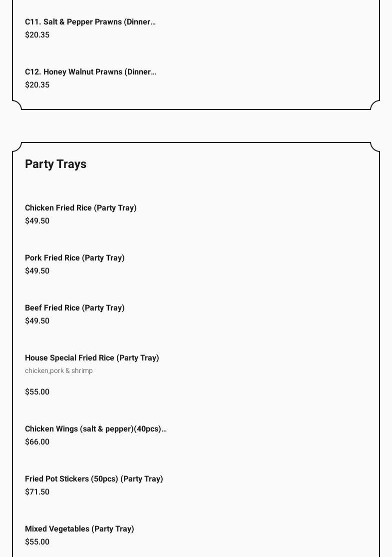Open Fried Pot Stickers (50pcs) party tray
The width and height of the screenshot is (392, 557).
pos(94,479)
